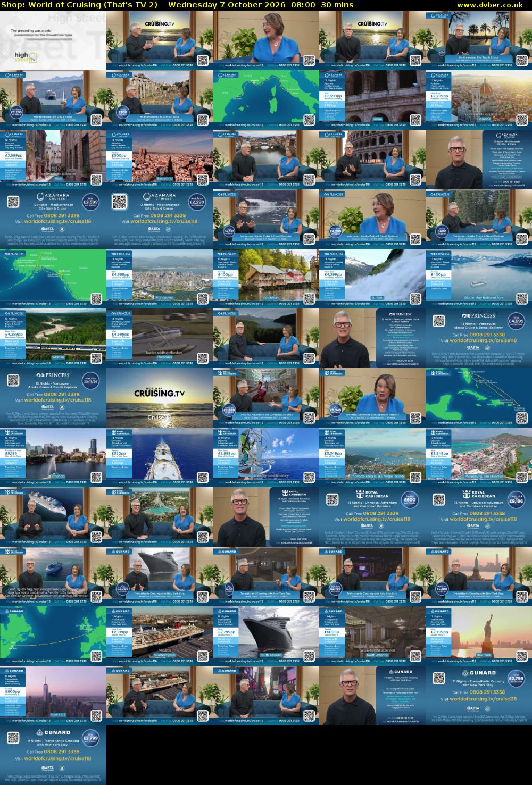Open presenters frame with Times Square backdrop
Screen dimensions: 532x785
266,696
